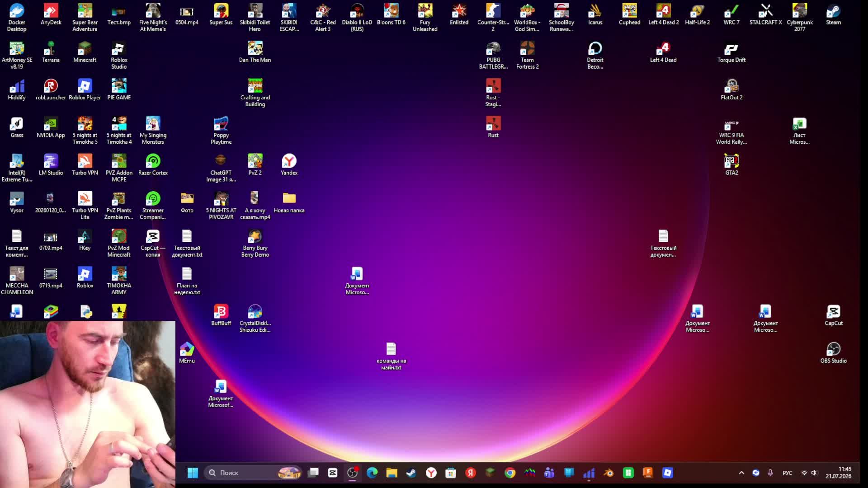Image resolution: width=868 pixels, height=488 pixels.
Task: Open the Team Fortress 2 shortcut
Action: (527, 55)
